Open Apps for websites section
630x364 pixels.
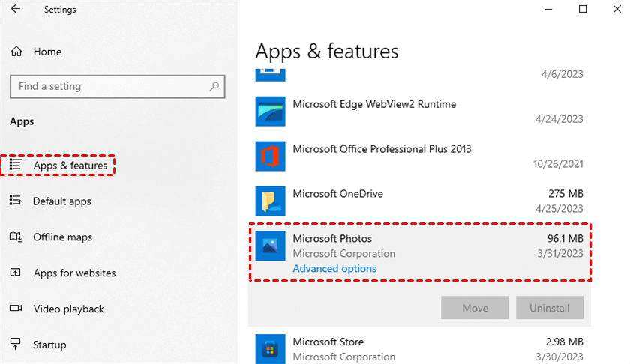pos(74,273)
